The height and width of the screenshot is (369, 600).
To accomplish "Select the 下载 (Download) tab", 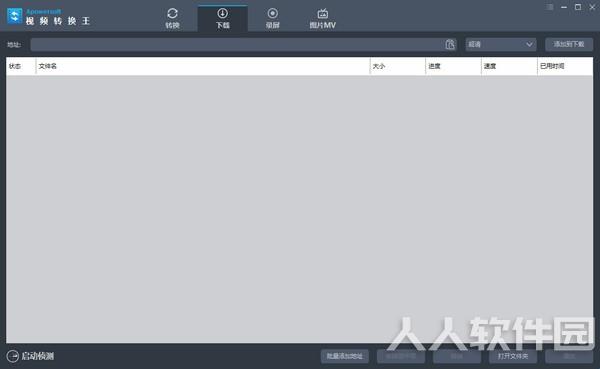I will pyautogui.click(x=223, y=18).
